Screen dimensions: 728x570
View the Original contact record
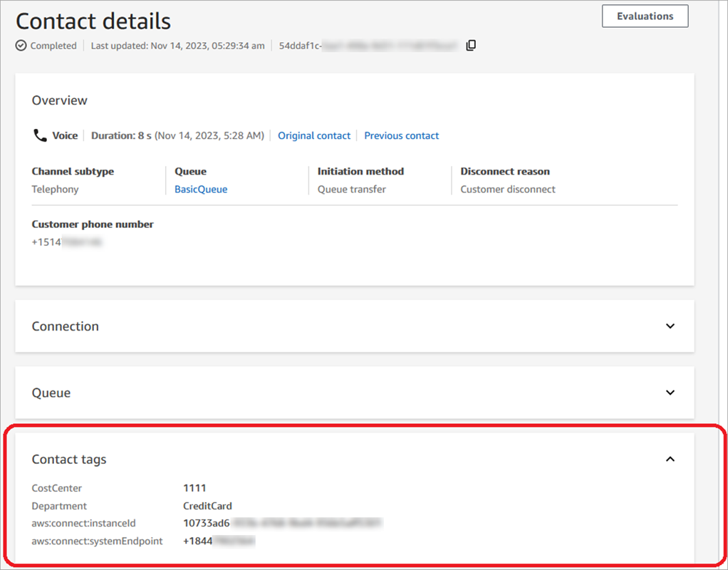314,135
